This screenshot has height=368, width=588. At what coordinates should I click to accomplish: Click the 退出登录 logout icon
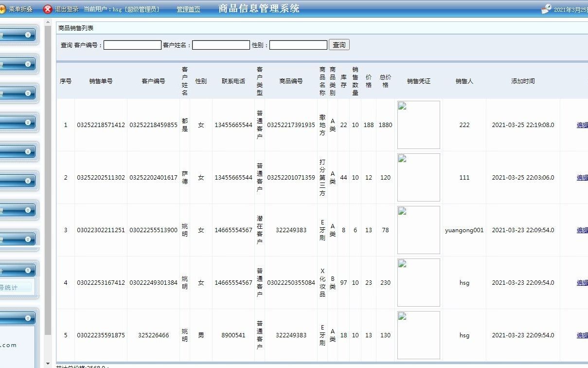pos(47,8)
